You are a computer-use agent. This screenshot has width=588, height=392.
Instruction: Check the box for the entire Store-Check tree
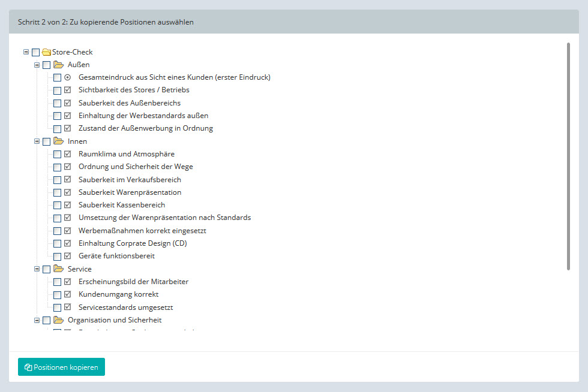35,53
